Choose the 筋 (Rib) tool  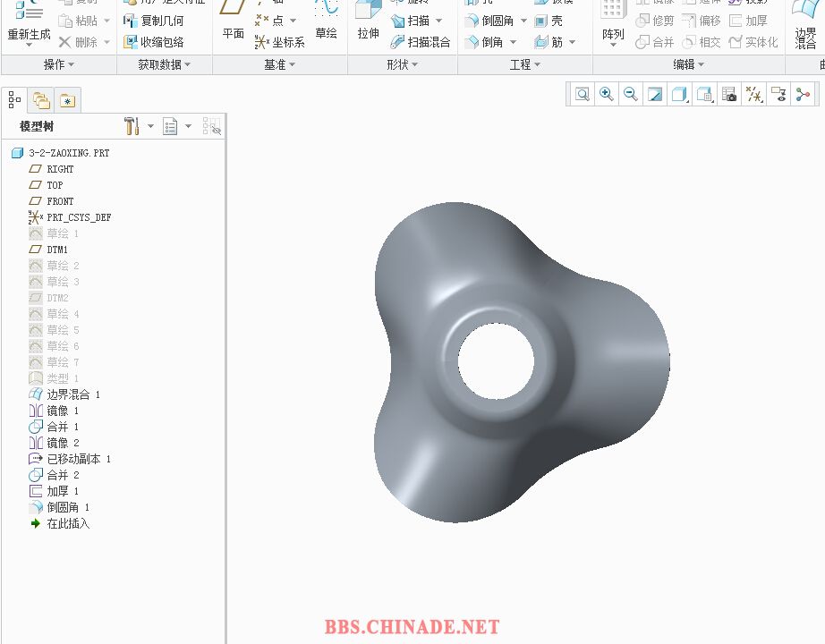click(x=549, y=42)
